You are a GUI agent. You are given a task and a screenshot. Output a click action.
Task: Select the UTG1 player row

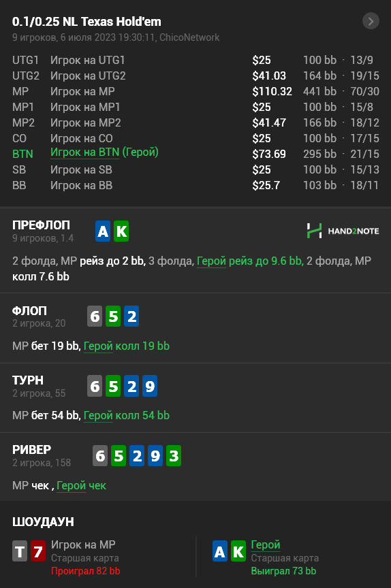point(195,60)
